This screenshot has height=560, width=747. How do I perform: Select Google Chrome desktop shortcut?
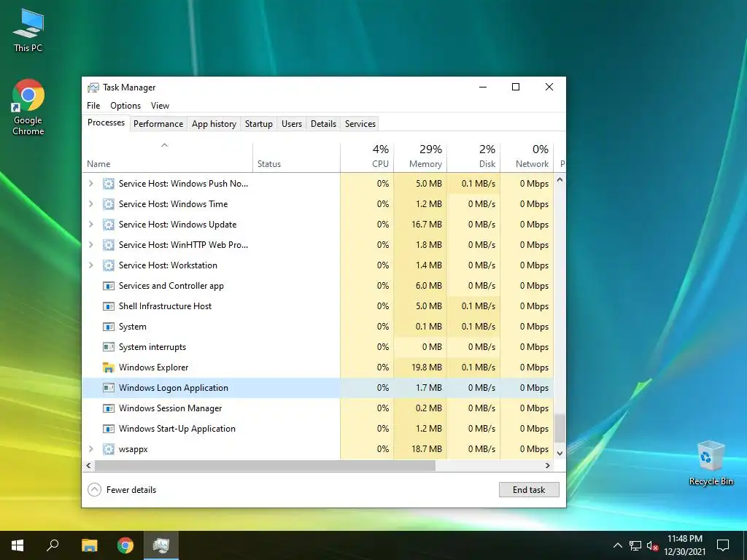point(28,107)
